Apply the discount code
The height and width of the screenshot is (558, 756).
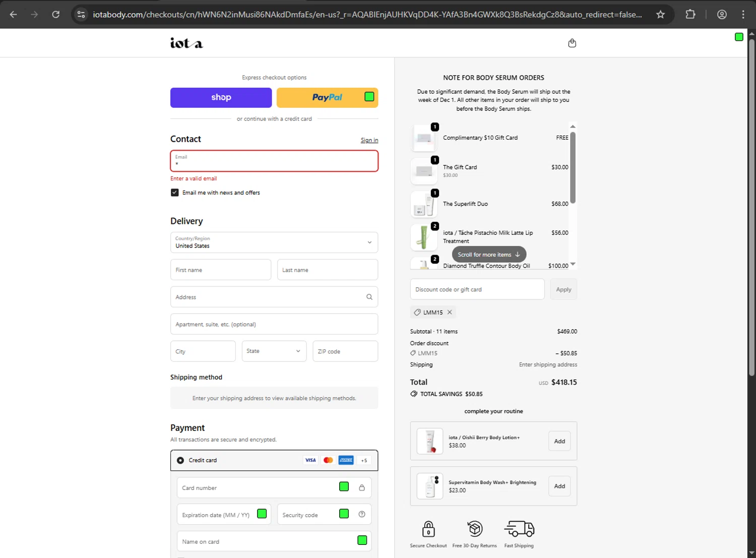[563, 289]
